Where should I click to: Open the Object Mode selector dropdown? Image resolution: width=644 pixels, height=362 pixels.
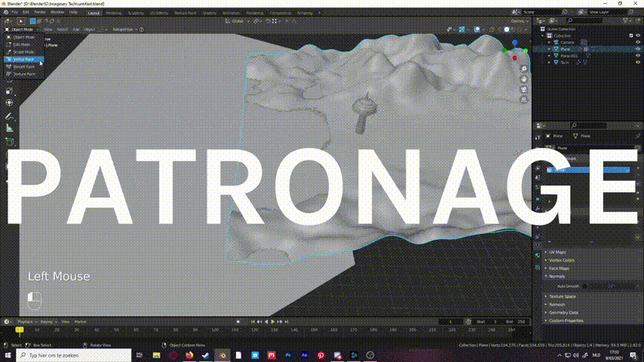click(22, 29)
